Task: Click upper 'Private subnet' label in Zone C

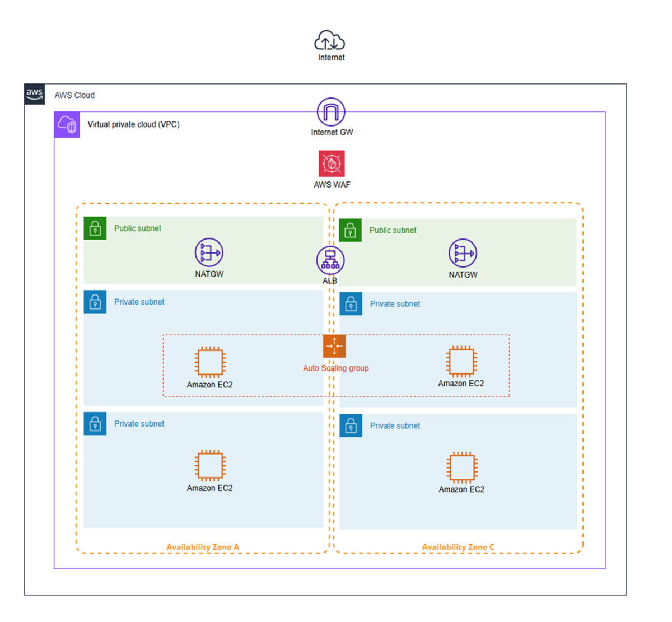Action: coord(395,304)
